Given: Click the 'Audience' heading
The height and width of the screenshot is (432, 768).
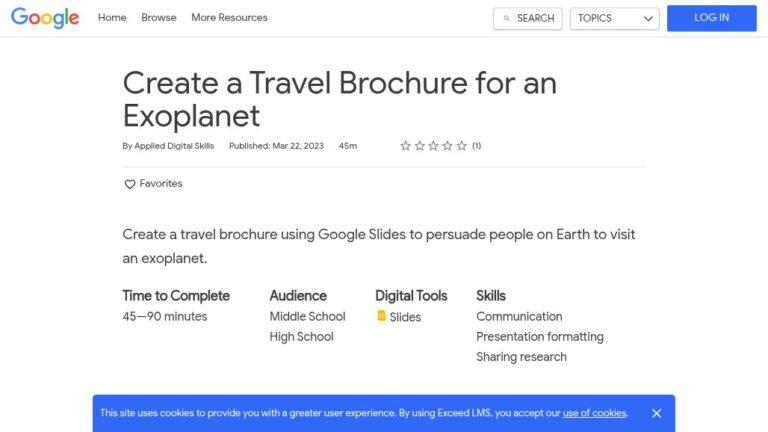Looking at the screenshot, I should point(298,296).
